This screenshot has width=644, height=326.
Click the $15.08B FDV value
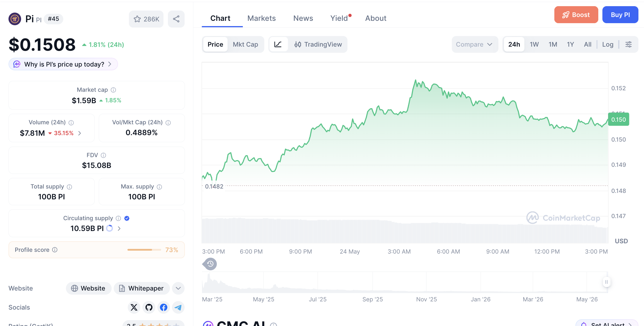click(x=97, y=165)
